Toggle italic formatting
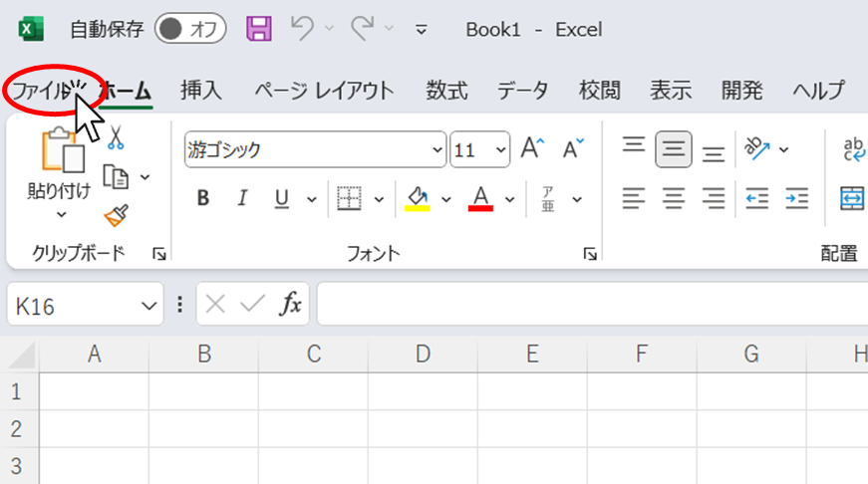 pyautogui.click(x=242, y=198)
